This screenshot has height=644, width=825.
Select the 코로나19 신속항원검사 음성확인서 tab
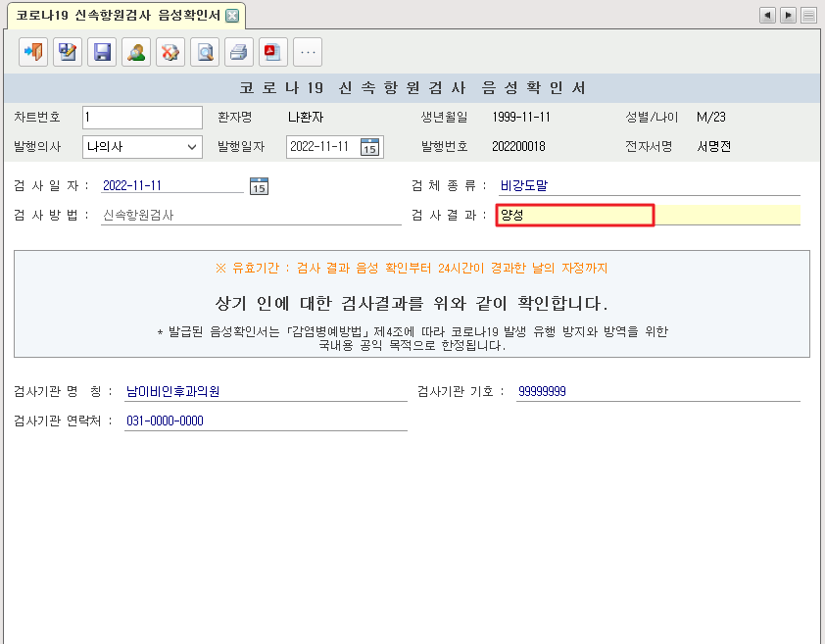pyautogui.click(x=118, y=16)
